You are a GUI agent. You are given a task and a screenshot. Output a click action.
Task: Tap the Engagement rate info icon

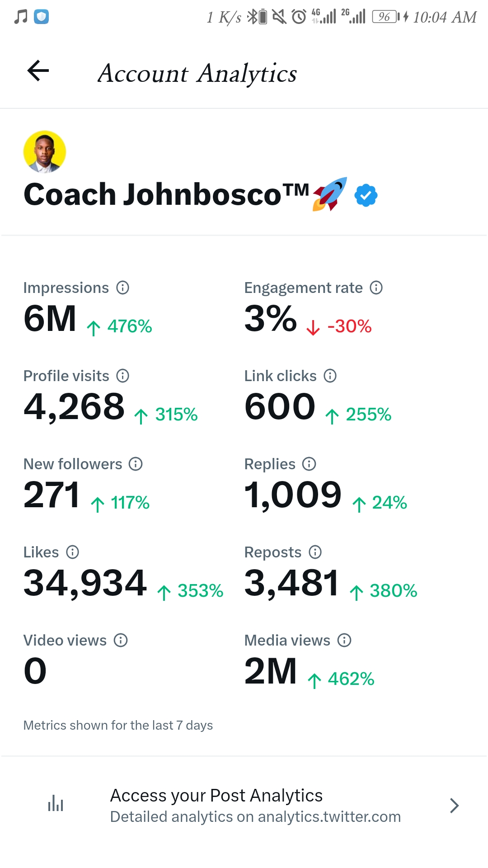[376, 288]
